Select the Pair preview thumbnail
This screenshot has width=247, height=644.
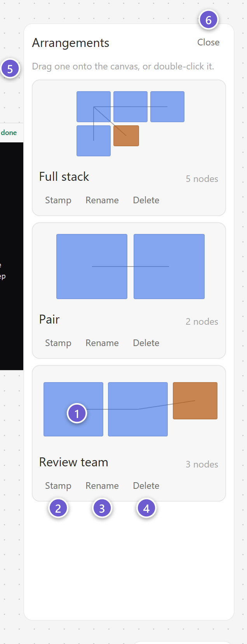coord(130,267)
